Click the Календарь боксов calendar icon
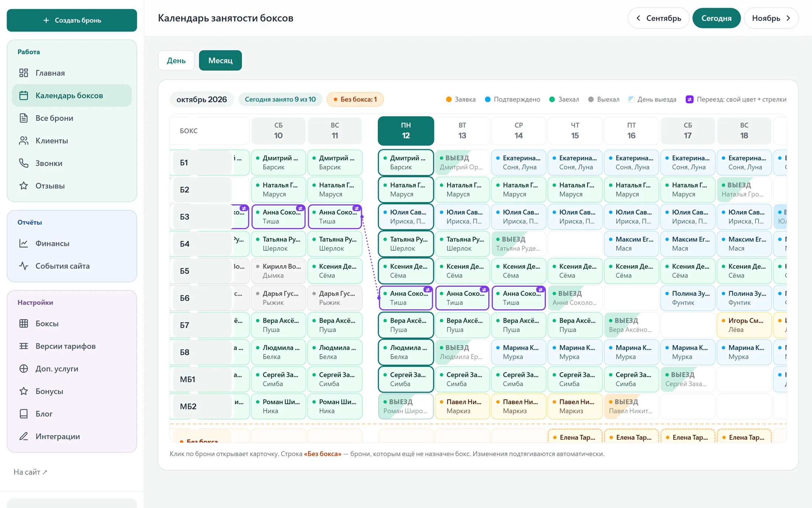 (24, 95)
